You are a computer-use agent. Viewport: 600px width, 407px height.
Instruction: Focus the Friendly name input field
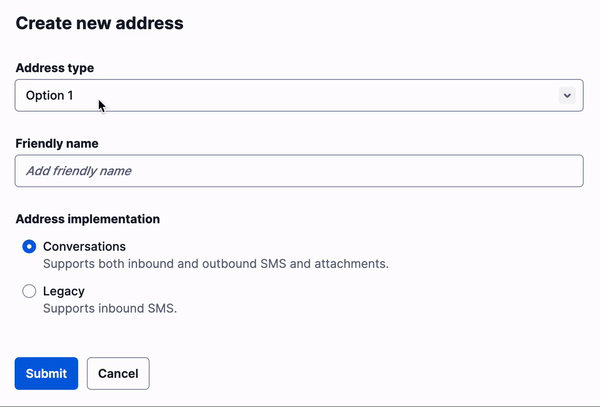[x=298, y=171]
